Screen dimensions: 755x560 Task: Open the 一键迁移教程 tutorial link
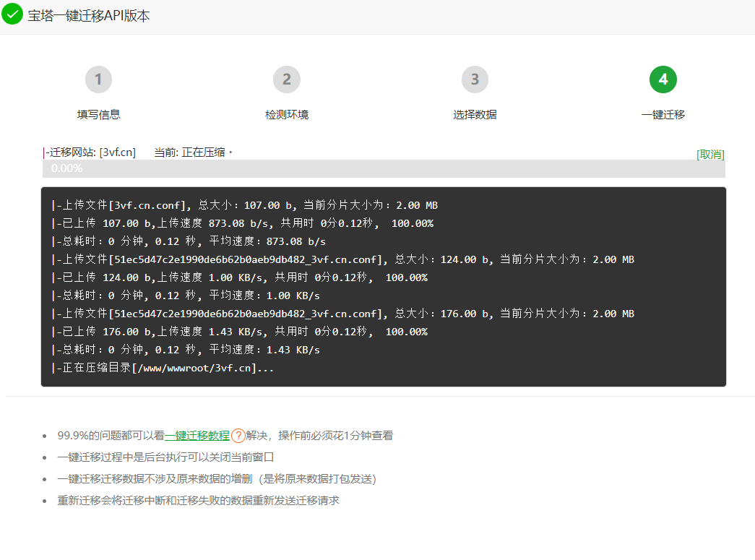[x=197, y=436]
